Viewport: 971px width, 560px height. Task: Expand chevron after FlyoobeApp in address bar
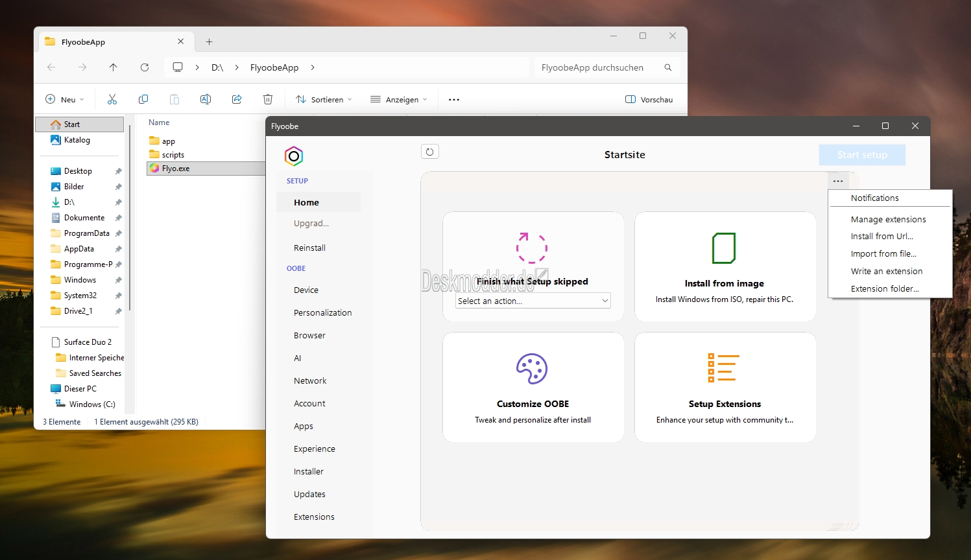tap(313, 67)
